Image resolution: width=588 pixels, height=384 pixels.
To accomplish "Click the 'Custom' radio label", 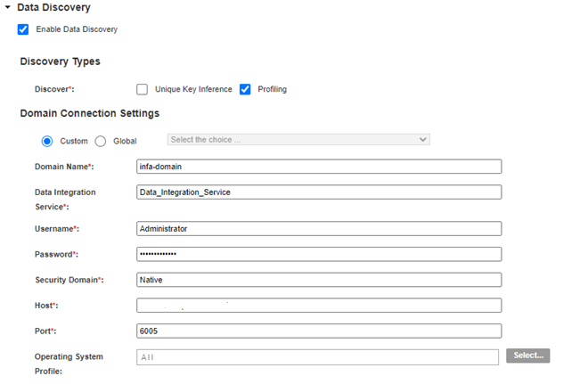I will point(74,141).
